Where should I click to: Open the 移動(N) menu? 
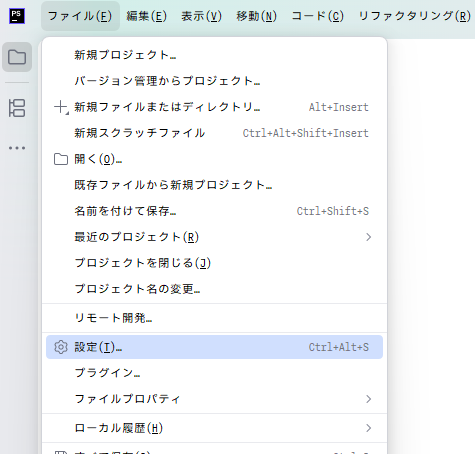coord(256,16)
